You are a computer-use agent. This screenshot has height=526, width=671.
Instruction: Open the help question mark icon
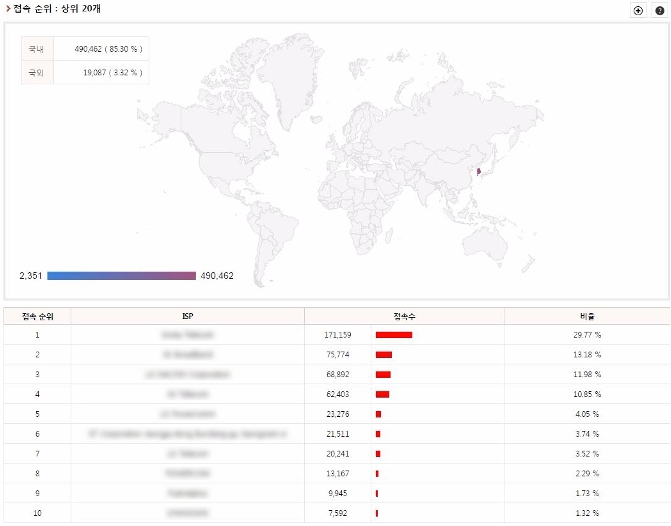point(658,10)
